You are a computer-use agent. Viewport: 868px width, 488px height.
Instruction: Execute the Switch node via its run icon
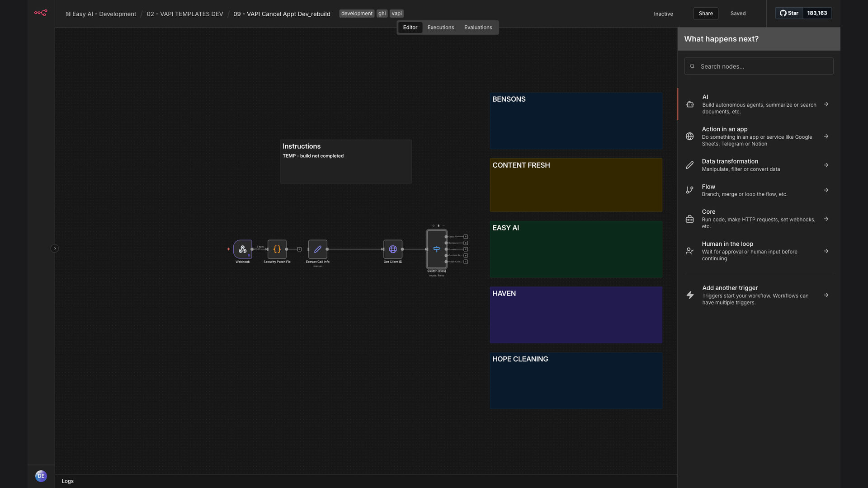pos(433,225)
